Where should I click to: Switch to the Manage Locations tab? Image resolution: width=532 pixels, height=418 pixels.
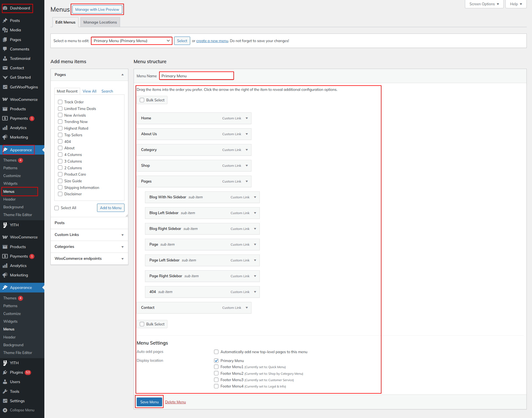(x=100, y=22)
